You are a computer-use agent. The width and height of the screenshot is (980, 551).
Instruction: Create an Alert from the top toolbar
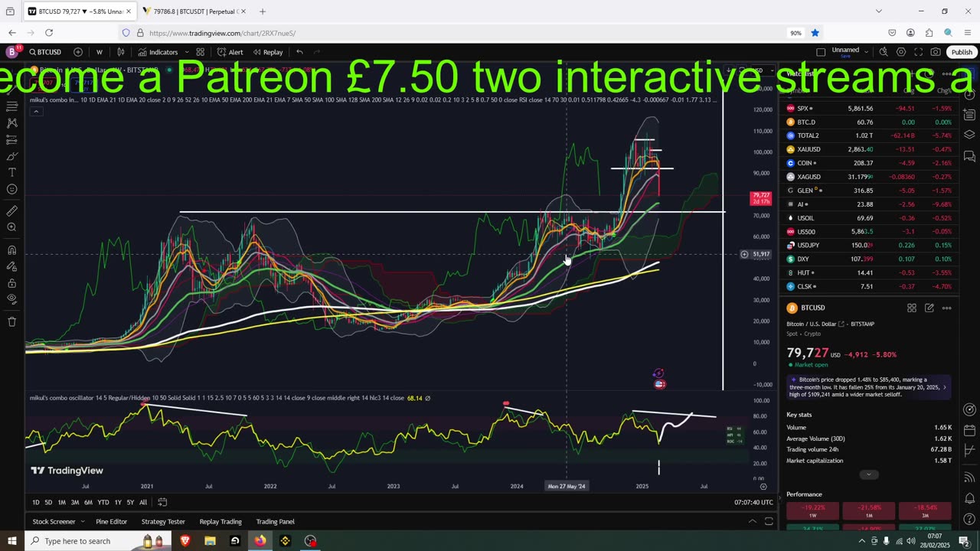(230, 52)
